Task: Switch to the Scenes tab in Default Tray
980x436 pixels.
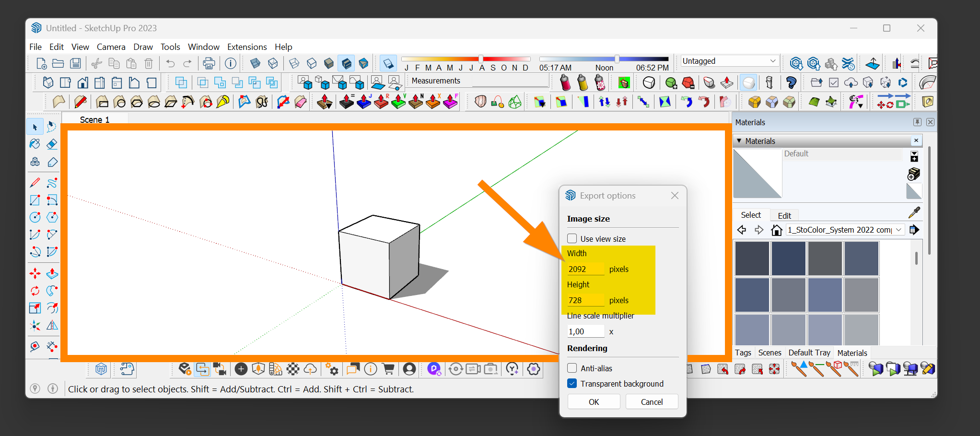Action: click(x=770, y=353)
